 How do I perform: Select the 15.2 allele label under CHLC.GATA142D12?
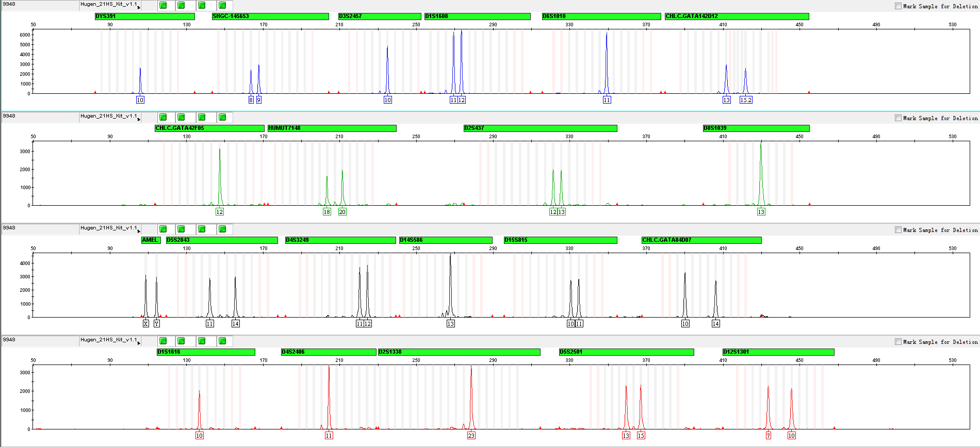pyautogui.click(x=746, y=100)
